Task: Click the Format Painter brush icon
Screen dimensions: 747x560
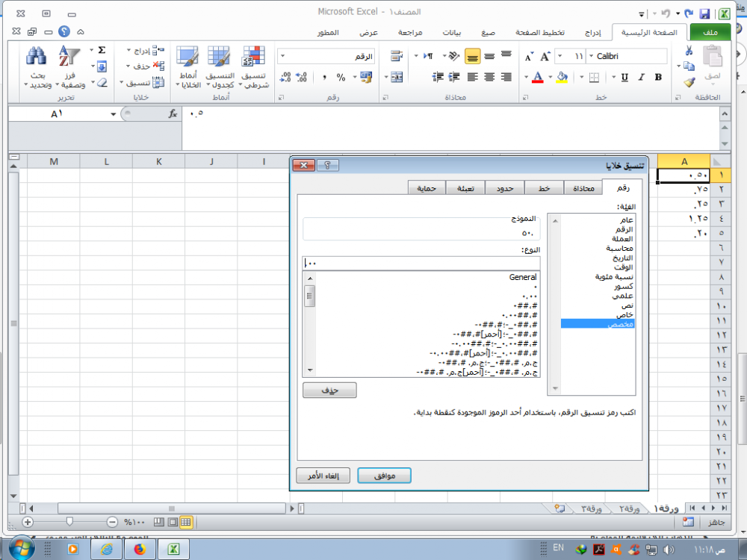Action: (x=689, y=82)
